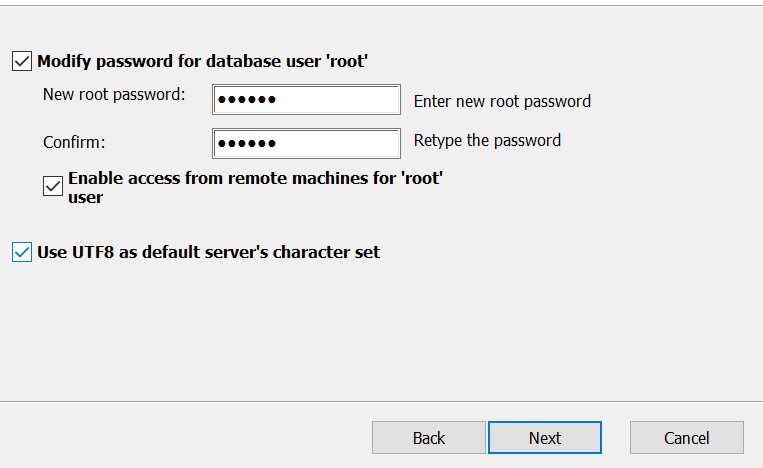Uncheck the Modify password for root checkbox
763x468 pixels.
[x=22, y=61]
